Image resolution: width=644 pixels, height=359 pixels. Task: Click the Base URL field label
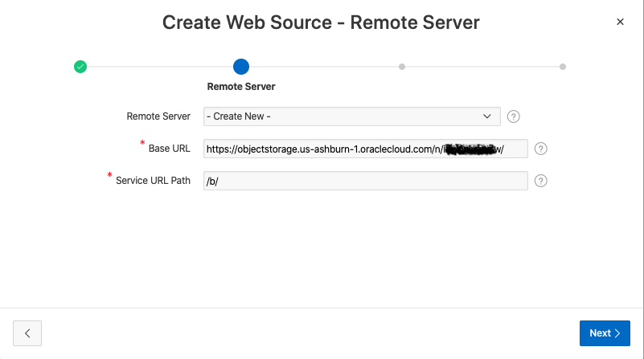tap(169, 149)
